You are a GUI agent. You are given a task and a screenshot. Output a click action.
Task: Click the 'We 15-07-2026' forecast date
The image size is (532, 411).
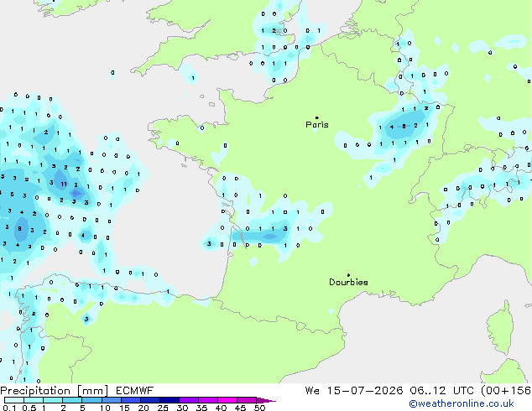[354, 391]
